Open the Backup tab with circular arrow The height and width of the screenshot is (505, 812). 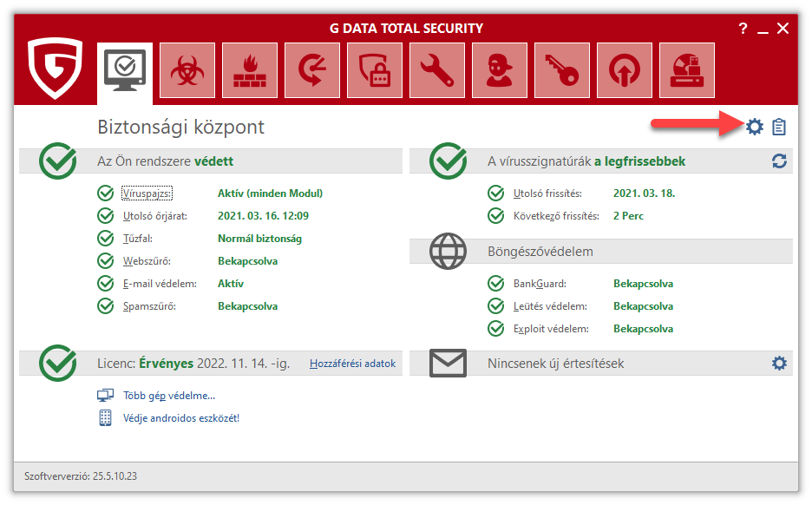coord(312,70)
